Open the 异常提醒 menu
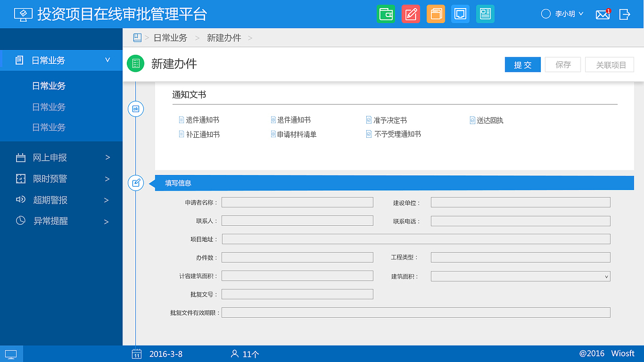The height and width of the screenshot is (362, 644). 50,221
